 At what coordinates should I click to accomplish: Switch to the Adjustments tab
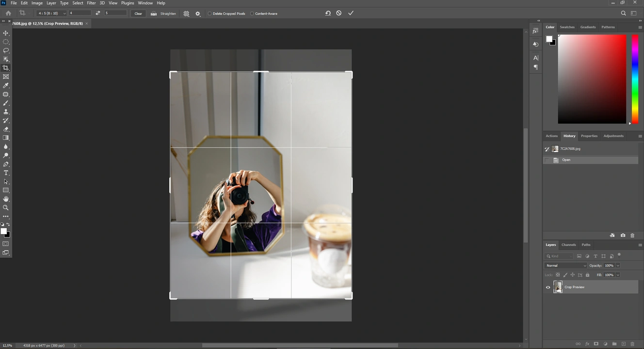click(x=613, y=136)
